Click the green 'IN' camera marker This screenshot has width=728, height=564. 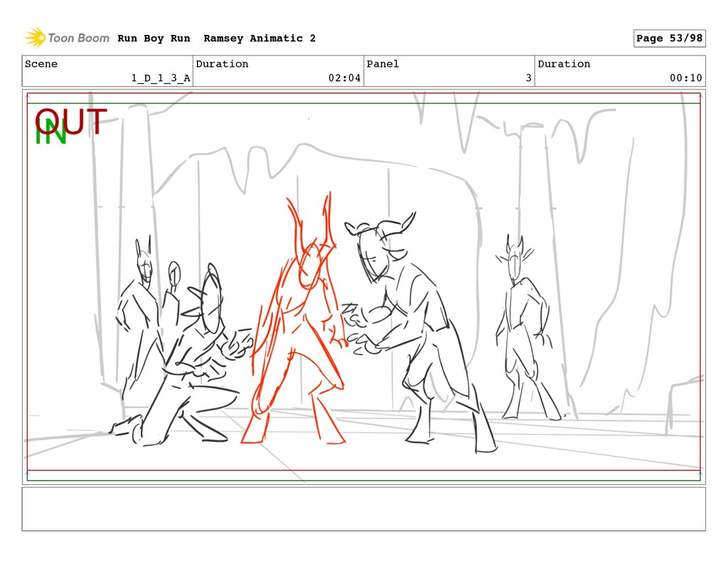50,132
